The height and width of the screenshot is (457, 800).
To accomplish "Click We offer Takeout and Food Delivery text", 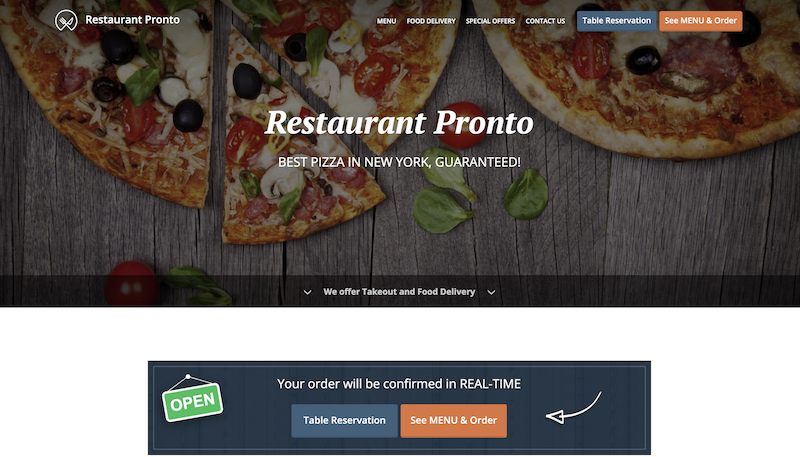I will pos(399,292).
